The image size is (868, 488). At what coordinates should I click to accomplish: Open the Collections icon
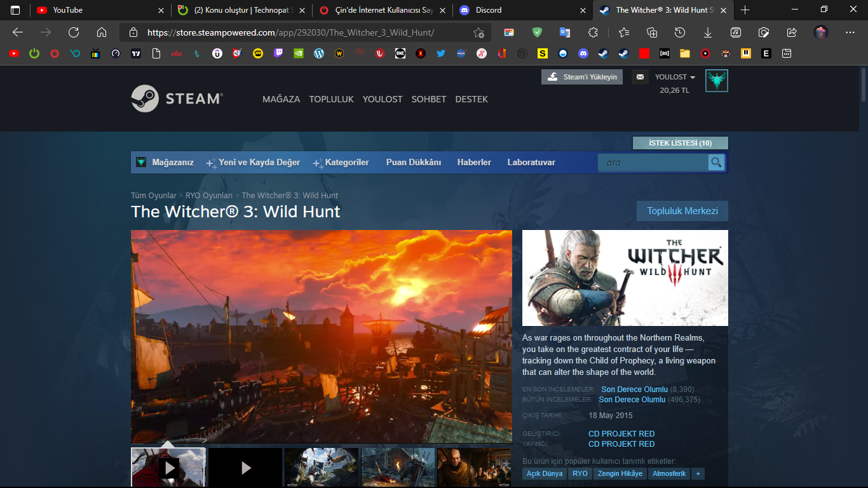tap(652, 32)
